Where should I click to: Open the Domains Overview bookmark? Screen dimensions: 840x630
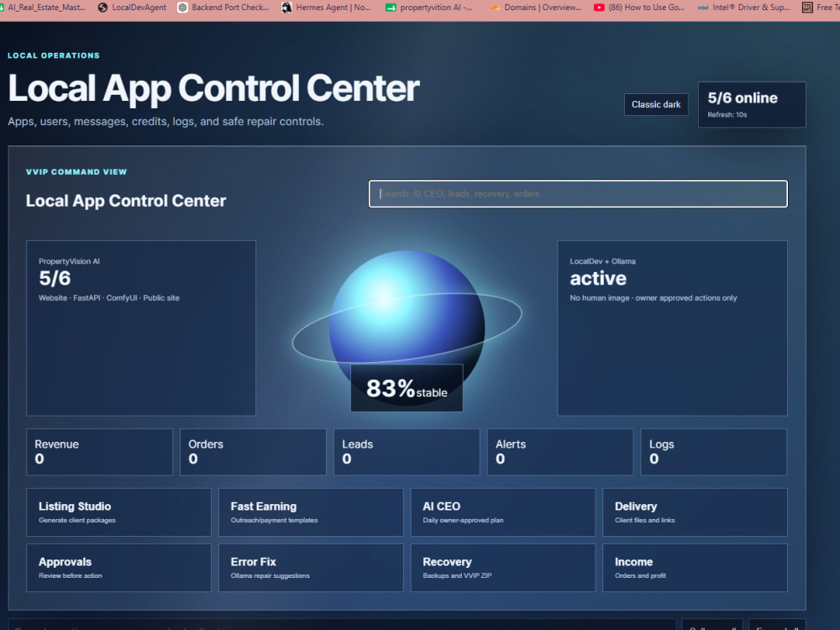click(x=536, y=8)
